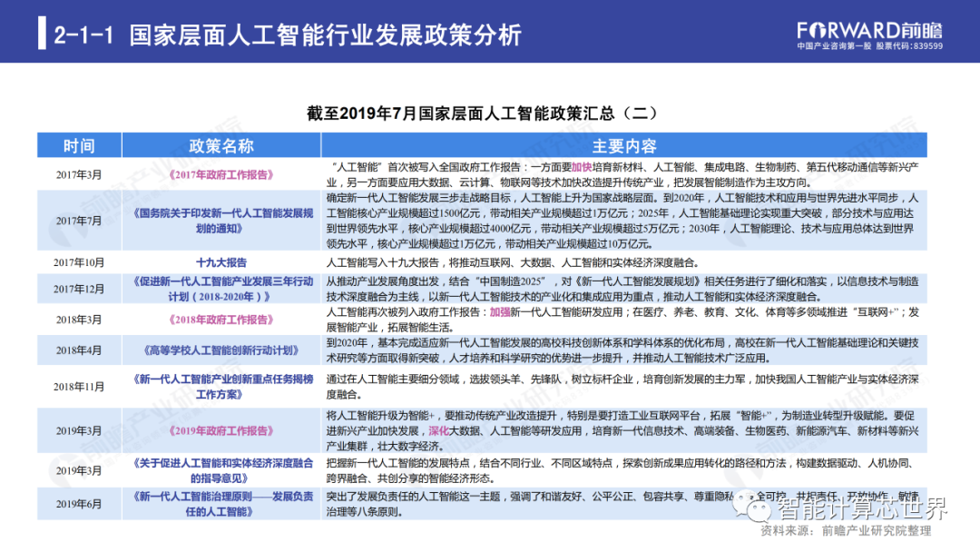Click policy name 《2018年政府工作报告》
The width and height of the screenshot is (980, 552).
(221, 320)
